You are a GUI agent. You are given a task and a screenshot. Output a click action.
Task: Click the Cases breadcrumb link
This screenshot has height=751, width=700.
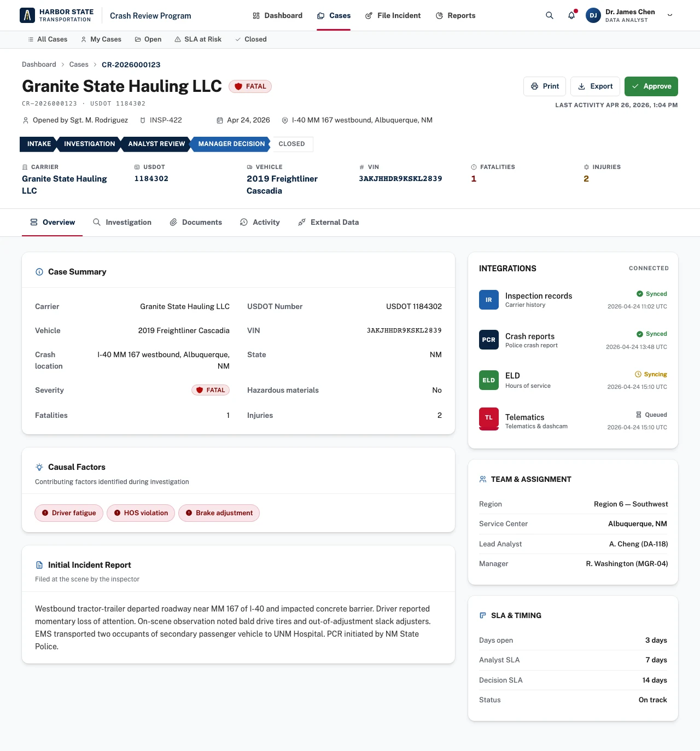click(79, 65)
